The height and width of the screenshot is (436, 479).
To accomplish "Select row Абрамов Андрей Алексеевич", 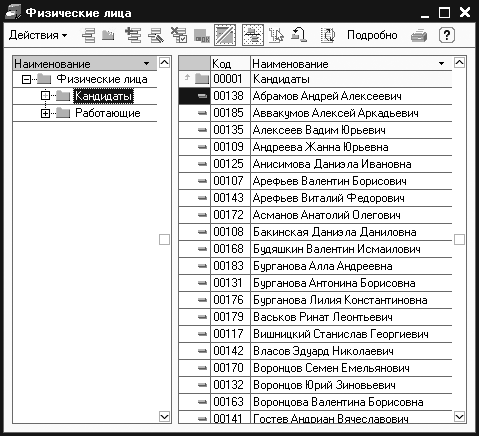I will tap(315, 96).
